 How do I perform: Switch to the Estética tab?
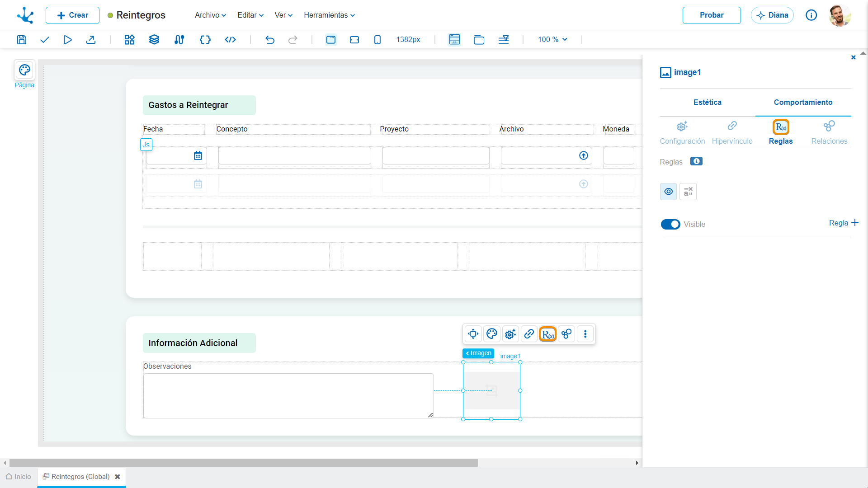tap(708, 103)
